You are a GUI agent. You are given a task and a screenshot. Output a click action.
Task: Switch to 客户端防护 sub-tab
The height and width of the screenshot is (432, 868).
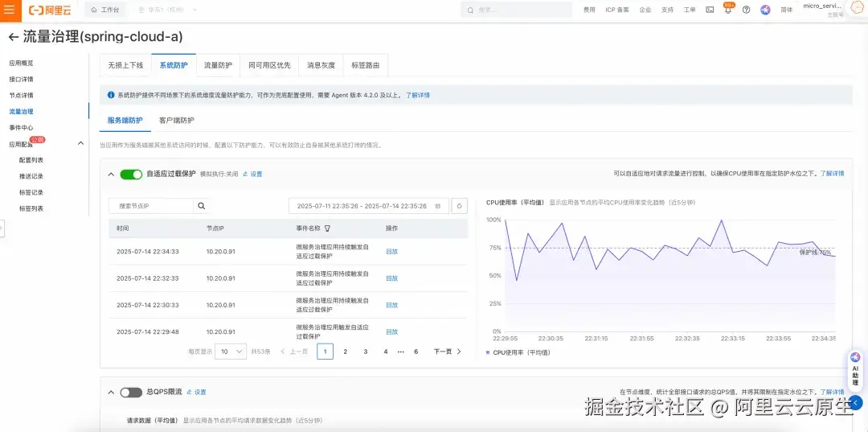[x=177, y=120]
